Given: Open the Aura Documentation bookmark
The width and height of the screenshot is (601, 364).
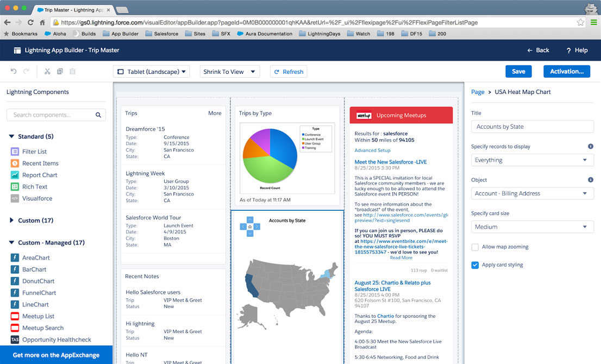Looking at the screenshot, I should [265, 34].
